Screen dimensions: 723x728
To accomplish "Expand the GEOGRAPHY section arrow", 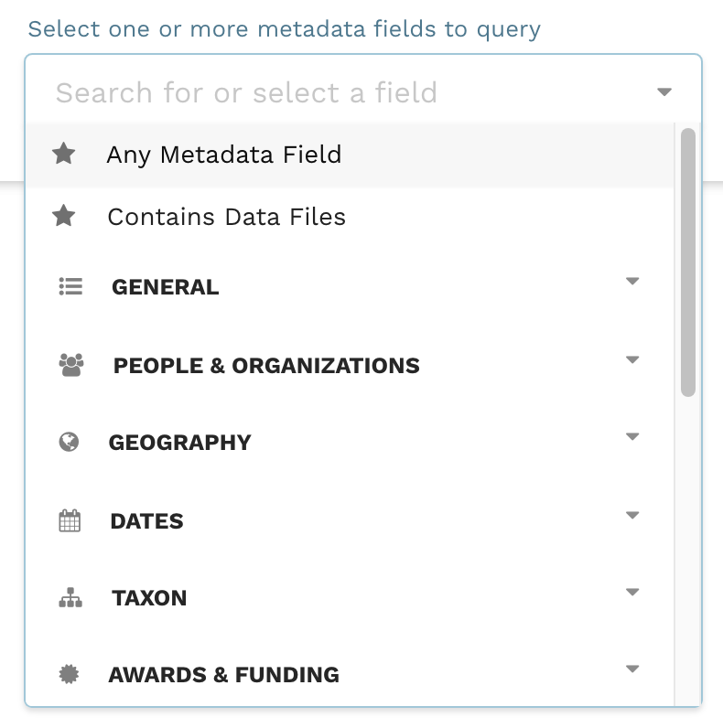I will [x=631, y=437].
